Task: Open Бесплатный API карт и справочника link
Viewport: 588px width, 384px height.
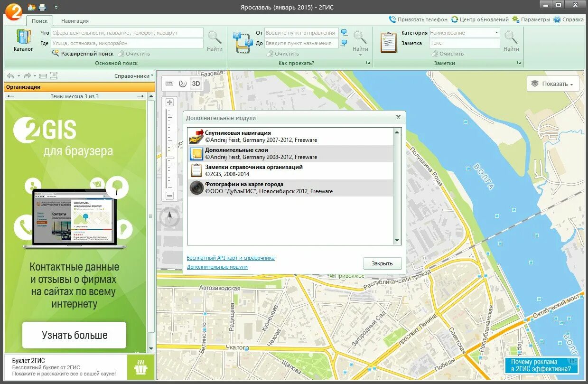Action: 231,258
